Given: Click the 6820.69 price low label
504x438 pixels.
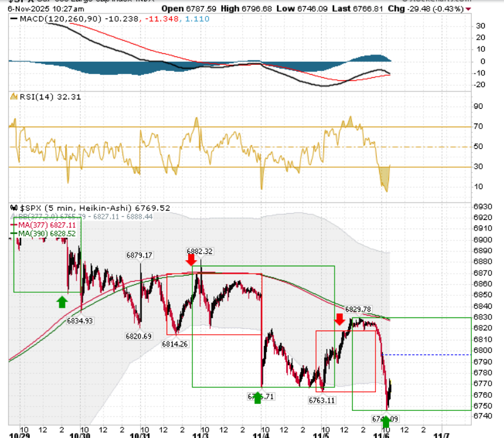Looking at the screenshot, I should pyautogui.click(x=139, y=336).
